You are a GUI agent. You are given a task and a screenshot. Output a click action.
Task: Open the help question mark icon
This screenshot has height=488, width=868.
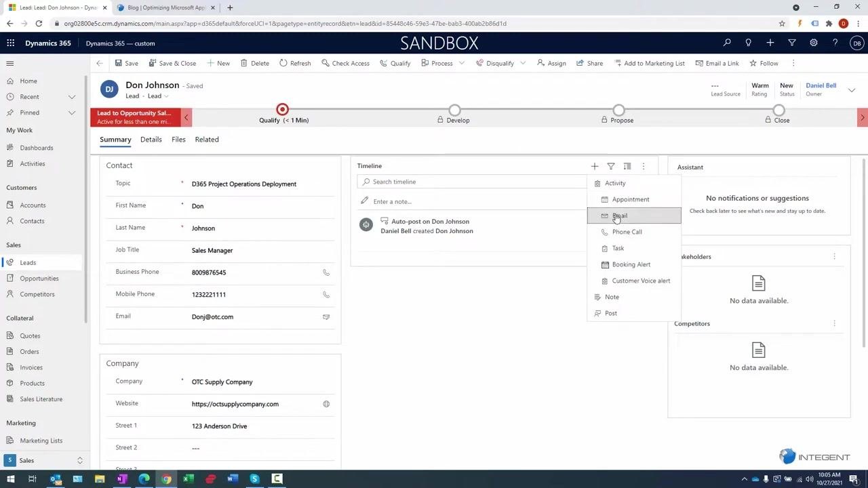(x=835, y=43)
